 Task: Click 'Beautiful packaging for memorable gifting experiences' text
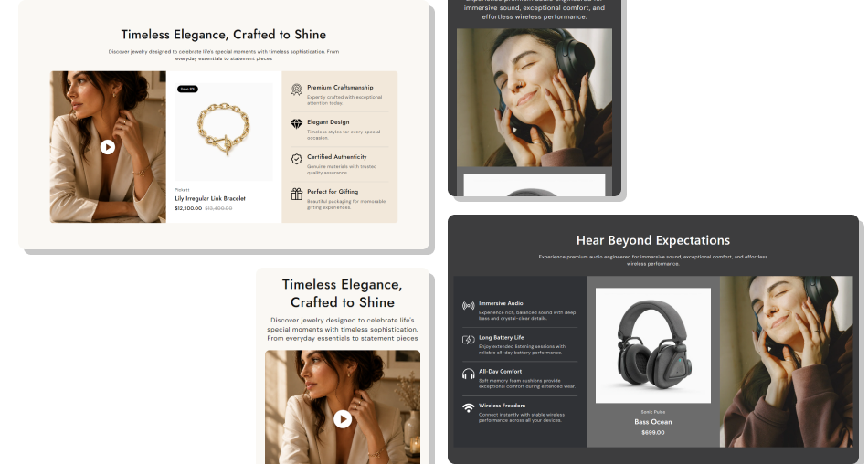(346, 205)
